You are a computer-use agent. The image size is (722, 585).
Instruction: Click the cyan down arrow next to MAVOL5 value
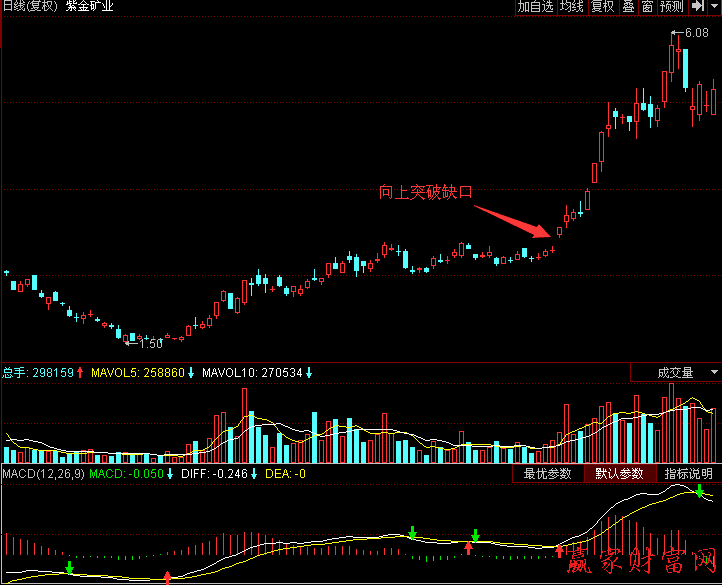pyautogui.click(x=191, y=373)
